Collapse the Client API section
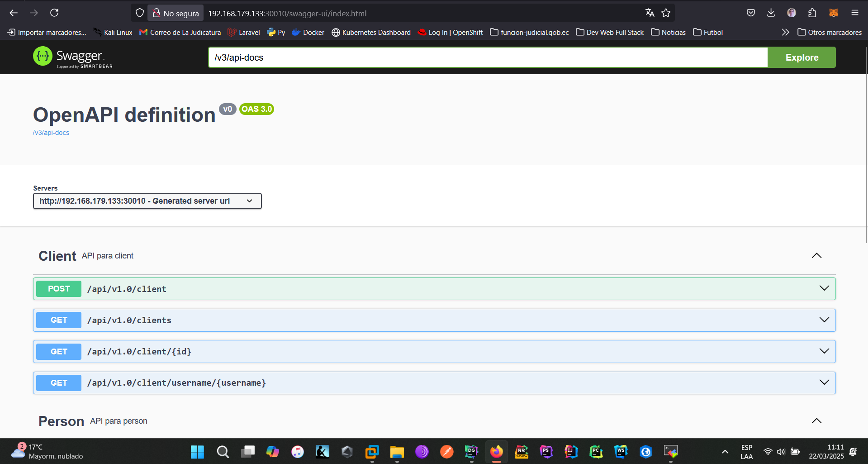Screen dimensions: 868x464 pos(816,256)
